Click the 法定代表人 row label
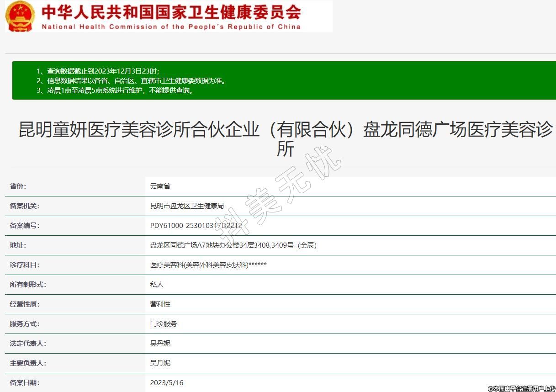 tap(28, 343)
